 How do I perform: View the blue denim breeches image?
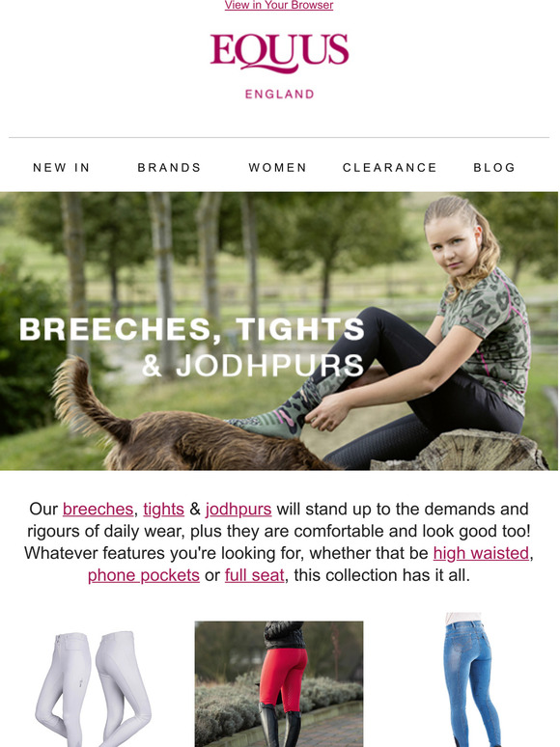pos(468,679)
